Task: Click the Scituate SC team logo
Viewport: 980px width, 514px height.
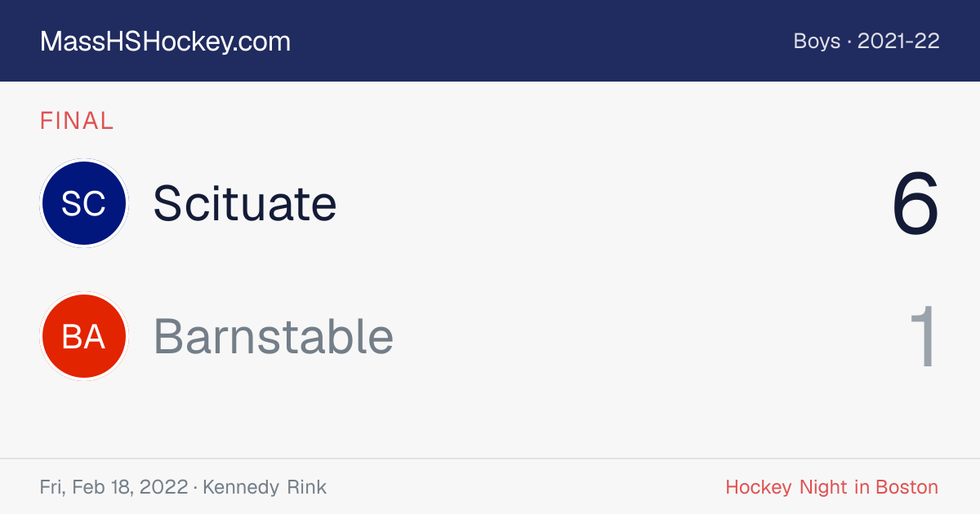Action: click(83, 203)
